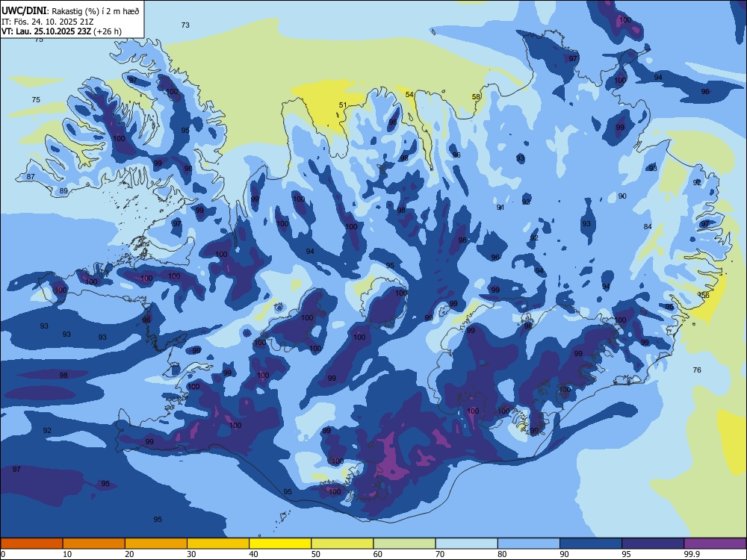Screen dimensions: 747x560
Task: Click the humidity value '84' on map
Action: (x=648, y=227)
